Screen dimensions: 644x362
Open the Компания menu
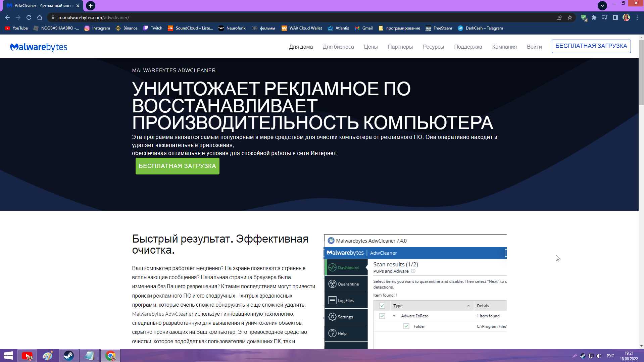pos(504,47)
